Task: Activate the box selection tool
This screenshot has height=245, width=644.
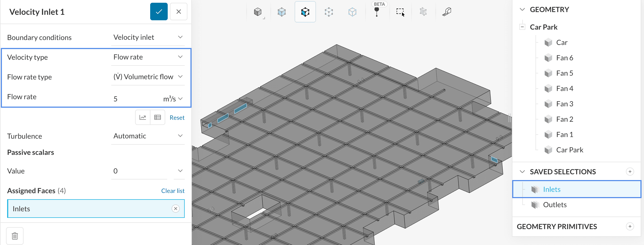Action: (400, 12)
